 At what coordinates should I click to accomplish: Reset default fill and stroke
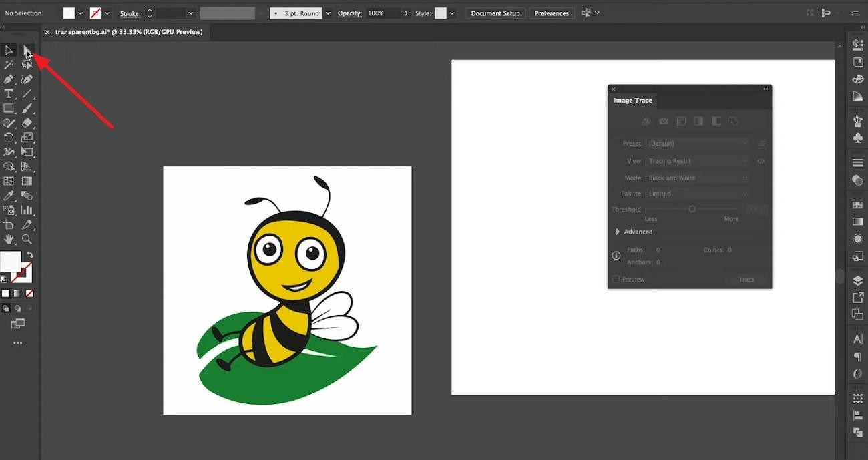[4, 279]
